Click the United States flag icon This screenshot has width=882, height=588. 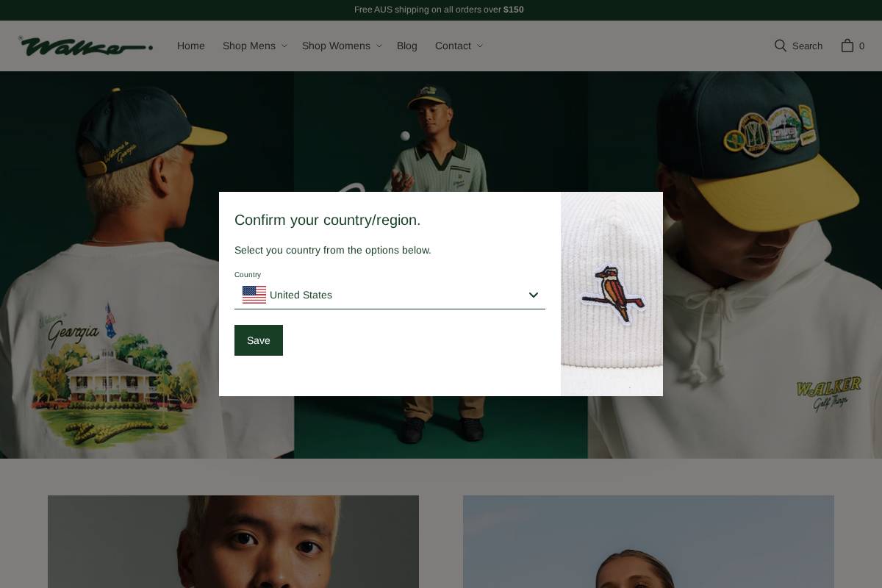(x=254, y=295)
